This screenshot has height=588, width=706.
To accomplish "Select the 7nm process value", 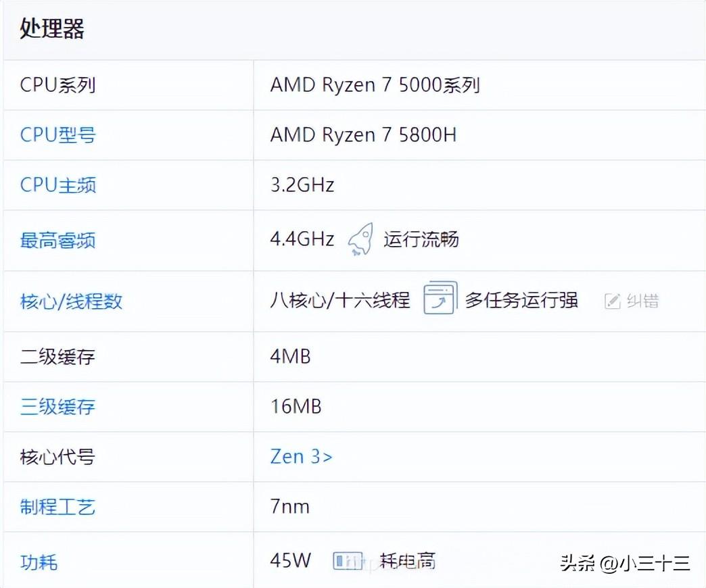I will pyautogui.click(x=290, y=507).
